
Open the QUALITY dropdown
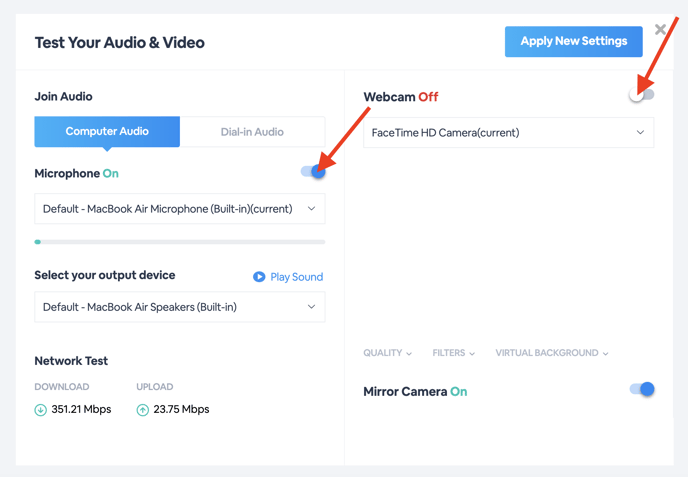(x=387, y=353)
